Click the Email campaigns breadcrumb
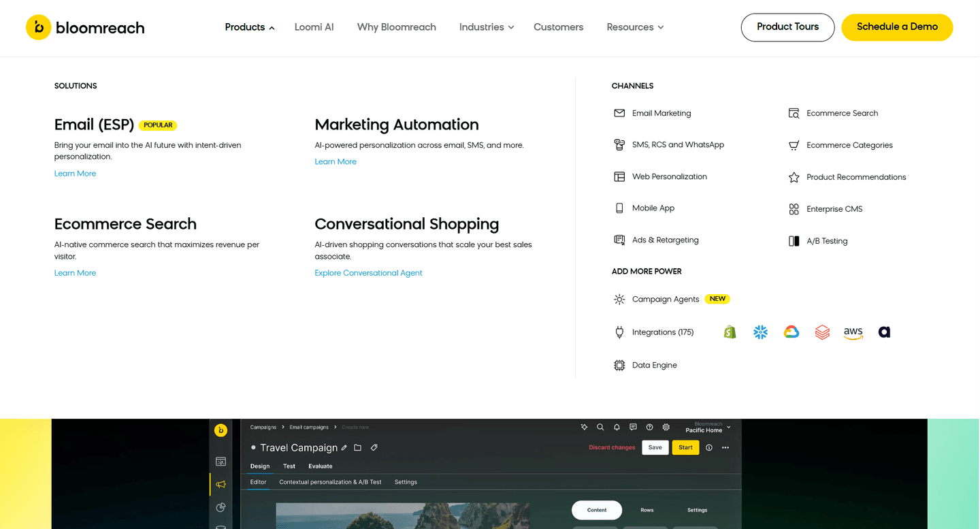Image resolution: width=980 pixels, height=529 pixels. point(309,428)
